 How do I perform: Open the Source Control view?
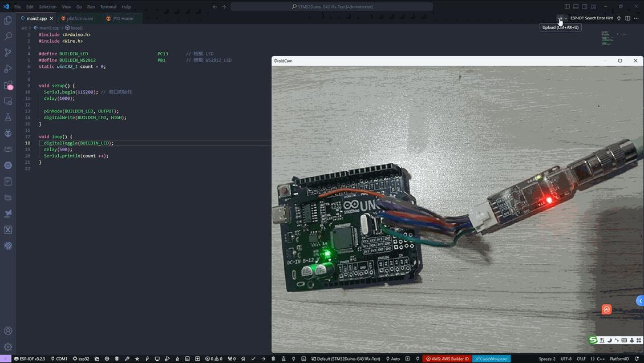pos(8,53)
